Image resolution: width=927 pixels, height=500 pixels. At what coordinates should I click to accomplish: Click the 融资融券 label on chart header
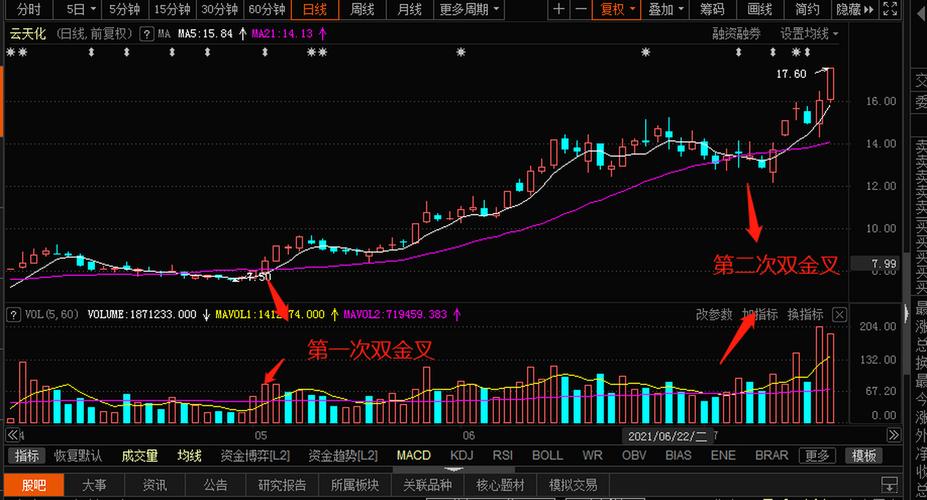(736, 33)
